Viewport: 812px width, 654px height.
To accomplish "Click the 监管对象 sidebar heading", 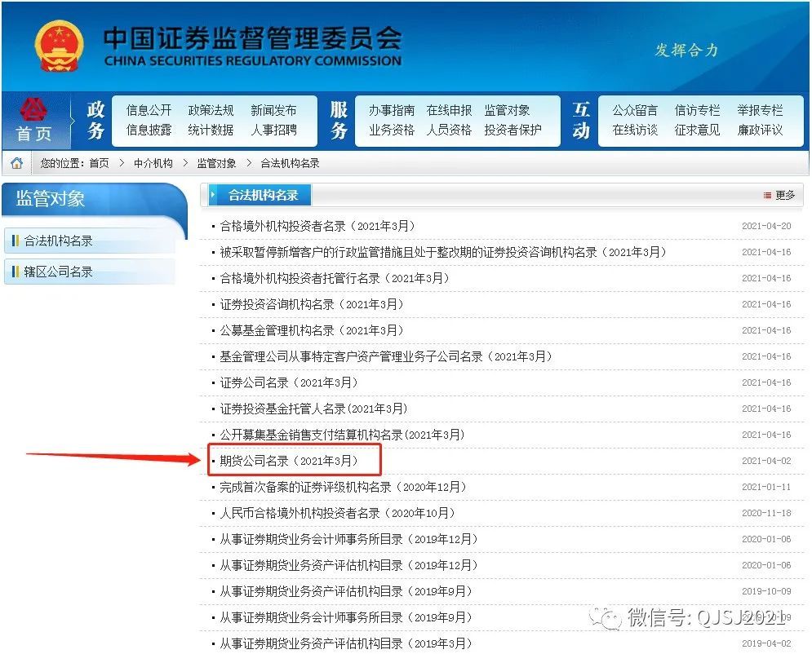I will (x=51, y=199).
